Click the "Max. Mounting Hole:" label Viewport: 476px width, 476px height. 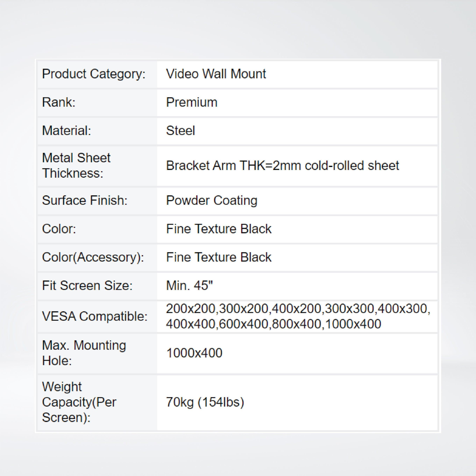click(84, 353)
